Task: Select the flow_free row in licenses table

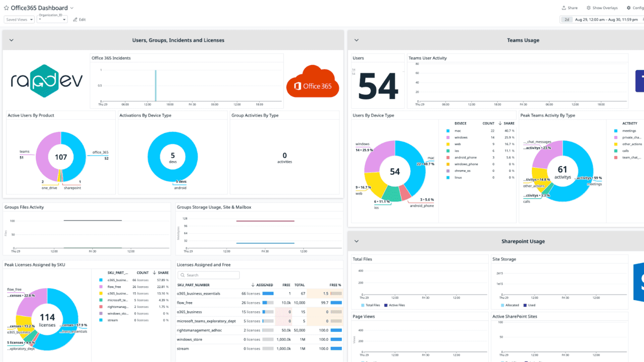Action: tap(259, 303)
